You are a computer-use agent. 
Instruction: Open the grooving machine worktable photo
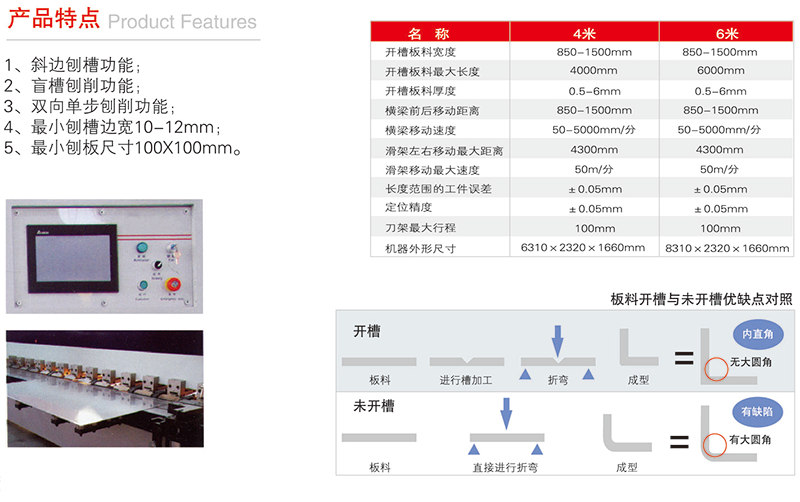(105, 389)
